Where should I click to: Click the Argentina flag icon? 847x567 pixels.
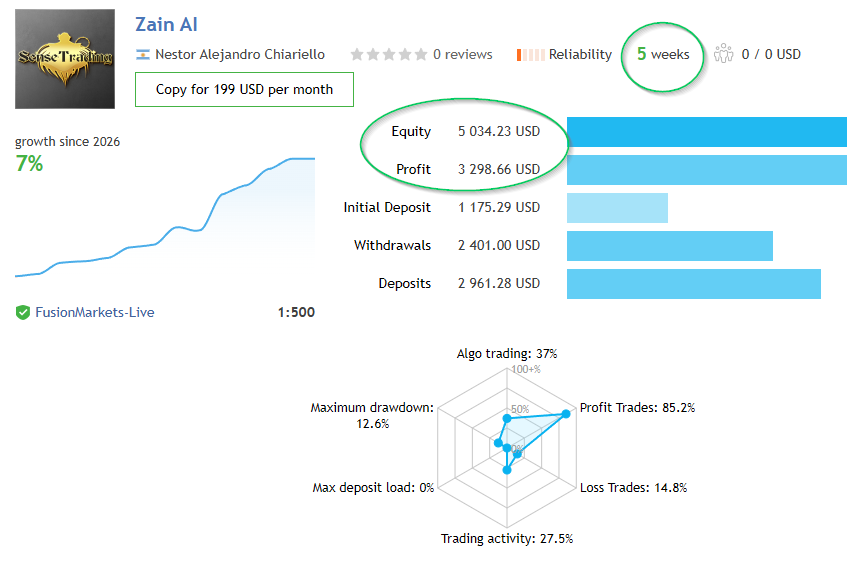pyautogui.click(x=143, y=54)
